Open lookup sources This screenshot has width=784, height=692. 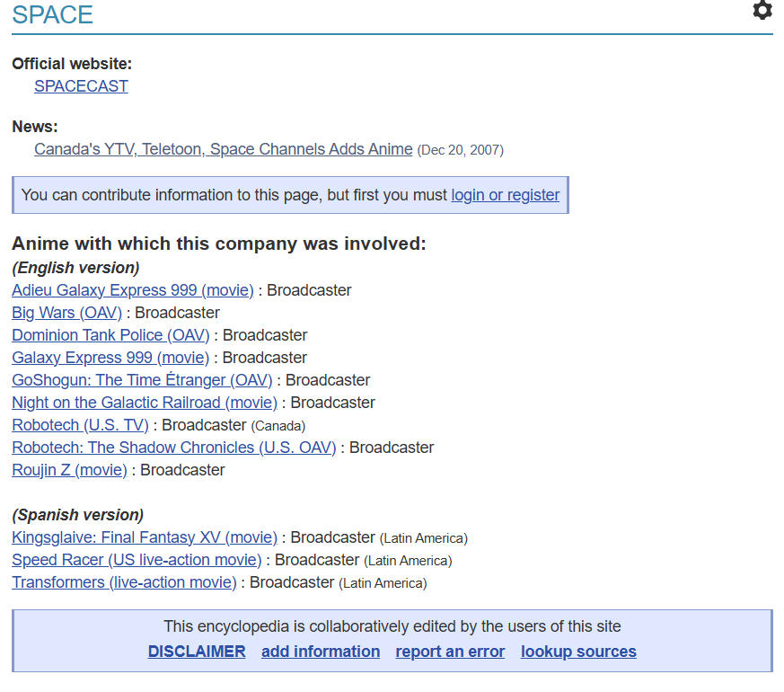(578, 652)
